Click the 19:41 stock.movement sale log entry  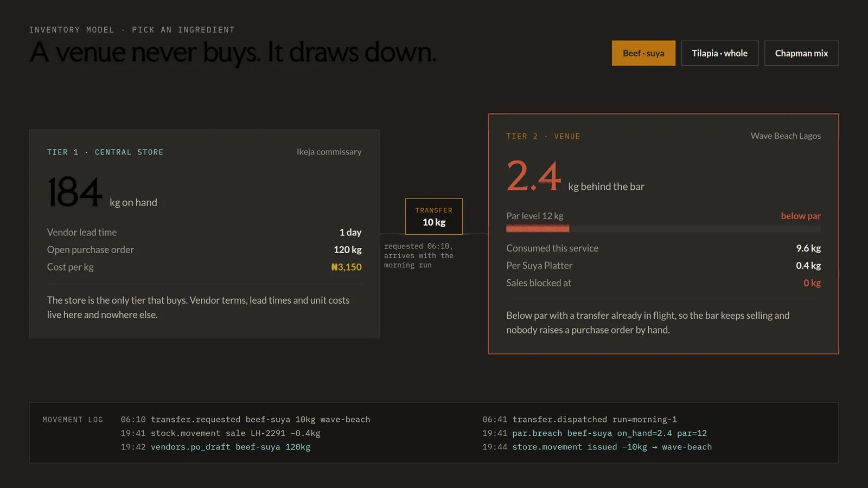220,433
